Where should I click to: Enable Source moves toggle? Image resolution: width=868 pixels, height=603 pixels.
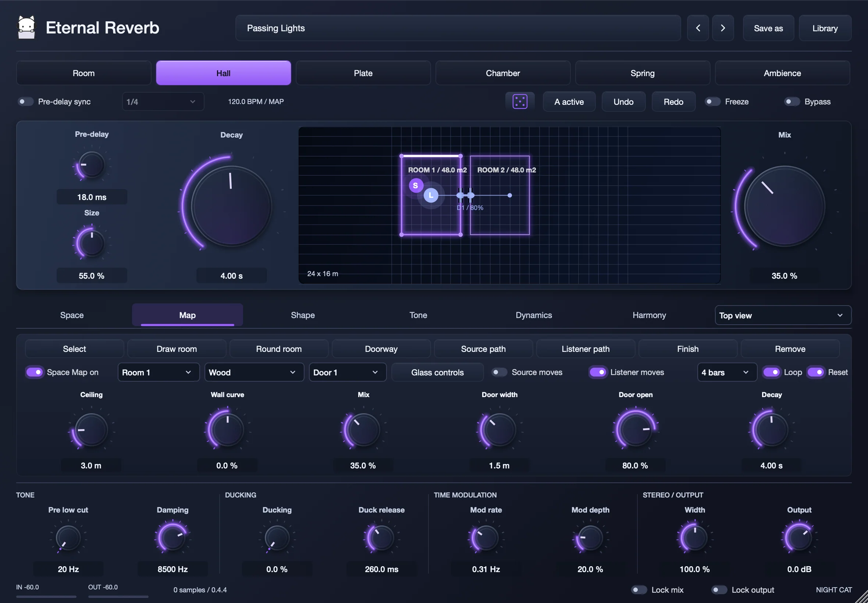coord(499,372)
